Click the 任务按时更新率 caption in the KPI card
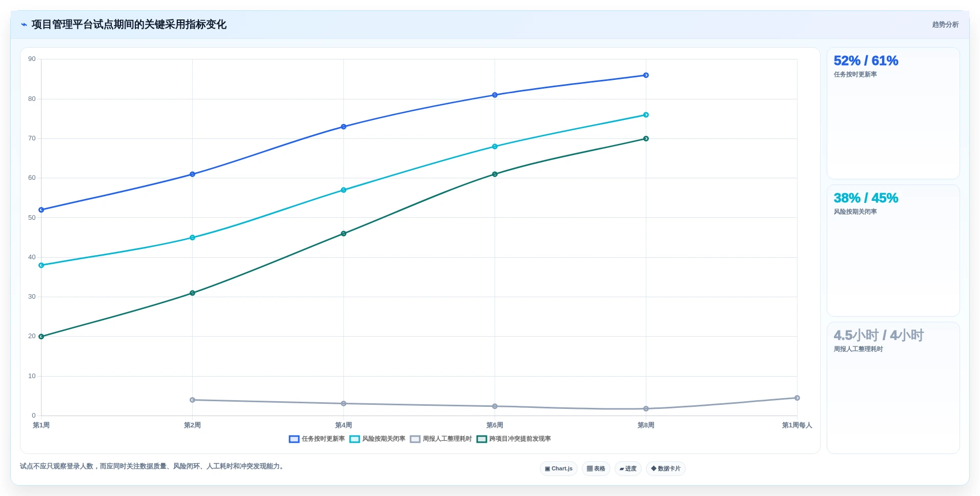Image resolution: width=980 pixels, height=496 pixels. [x=855, y=75]
